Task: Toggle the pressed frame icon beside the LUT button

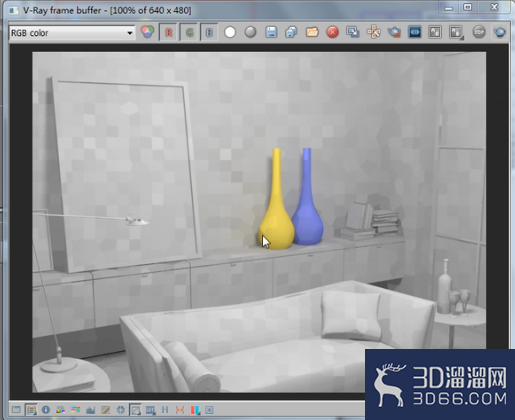Action: 135,410
